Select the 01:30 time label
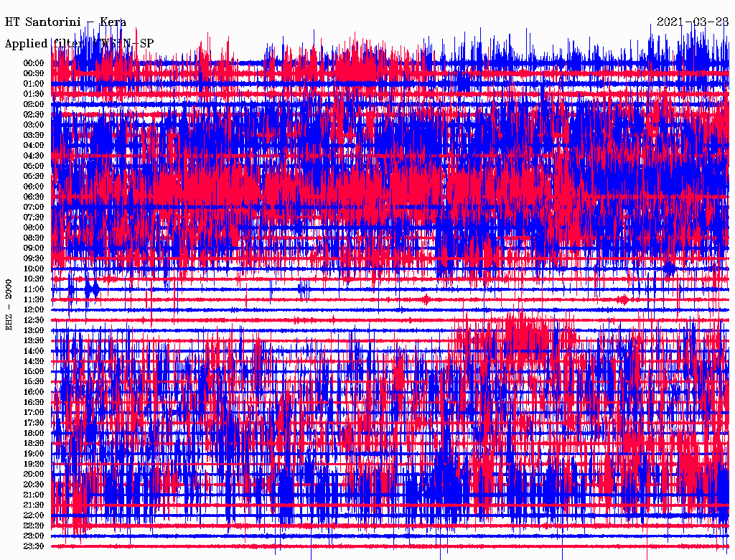 coord(34,94)
